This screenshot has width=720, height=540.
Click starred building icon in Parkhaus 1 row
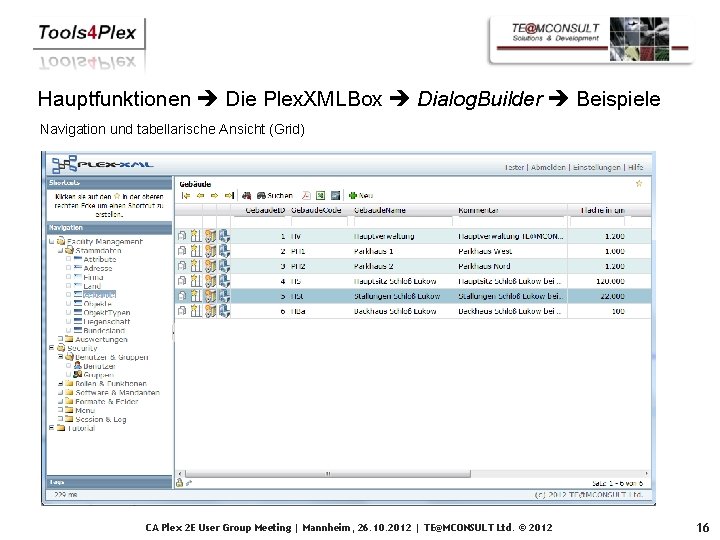click(x=196, y=251)
